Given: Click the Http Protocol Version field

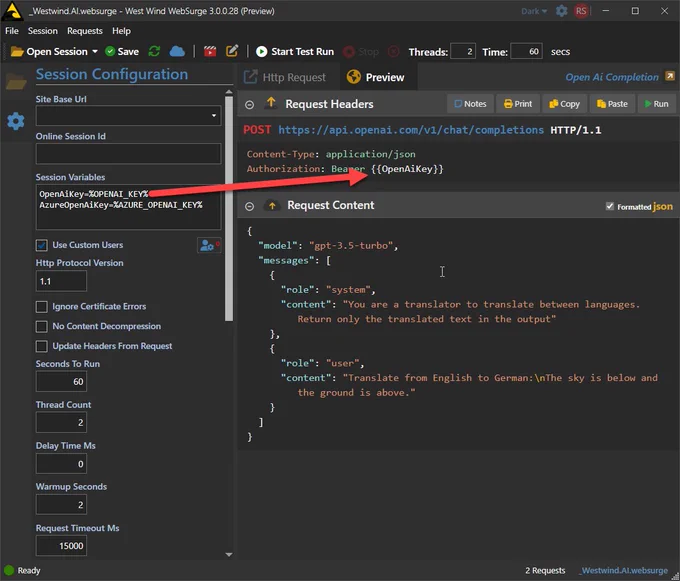Looking at the screenshot, I should pos(61,281).
